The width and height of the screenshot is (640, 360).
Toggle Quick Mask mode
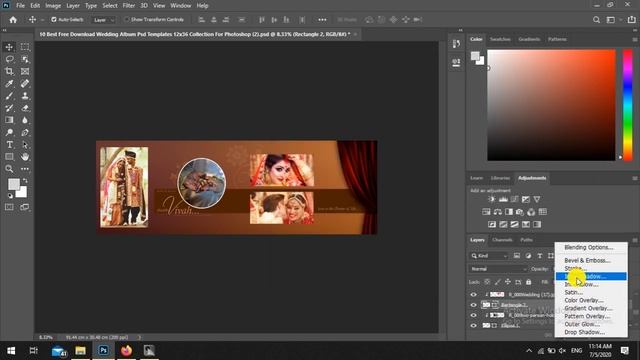pos(9,207)
